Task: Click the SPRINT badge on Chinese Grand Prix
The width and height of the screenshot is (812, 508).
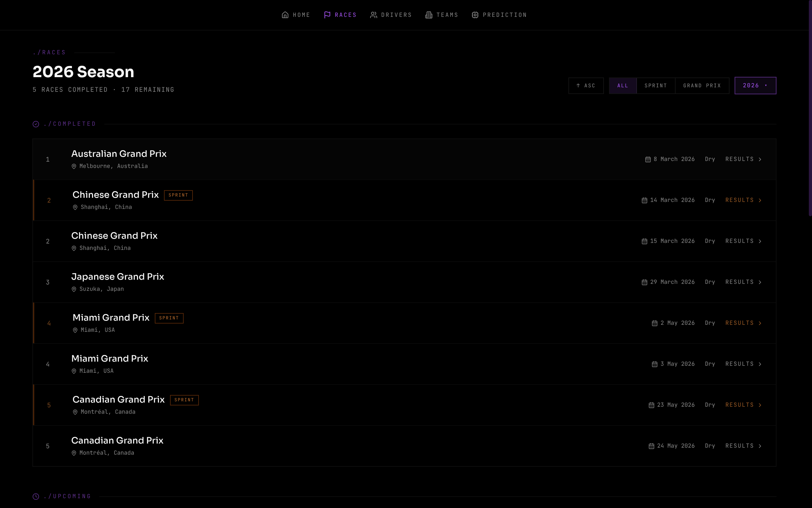Action: click(x=178, y=195)
